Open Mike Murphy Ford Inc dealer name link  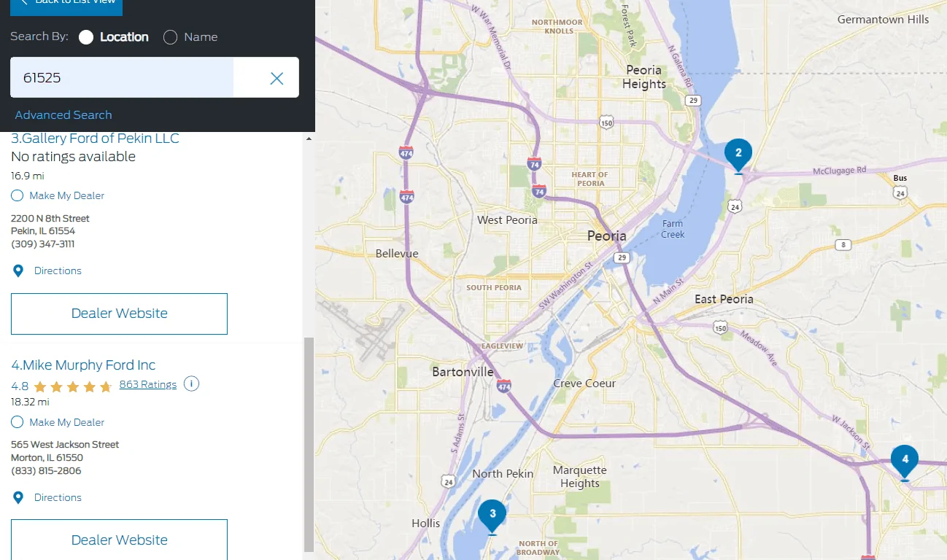[83, 365]
